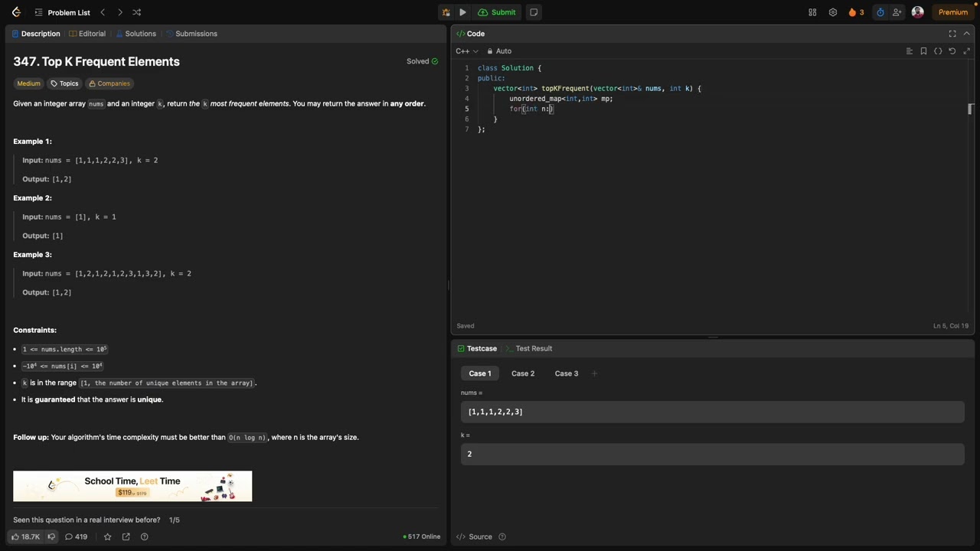Click the bookmark icon in code toolbar

[x=923, y=51]
